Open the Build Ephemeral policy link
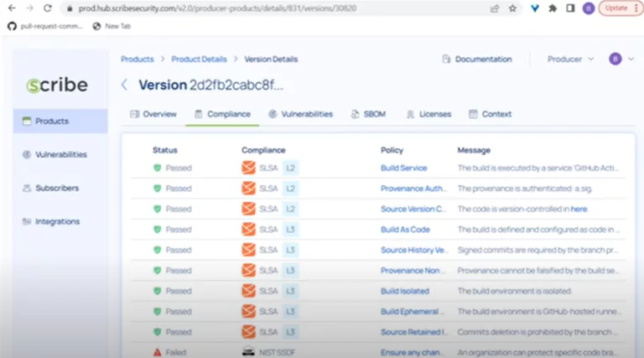Viewport: 644px width, 358px height. click(x=413, y=312)
